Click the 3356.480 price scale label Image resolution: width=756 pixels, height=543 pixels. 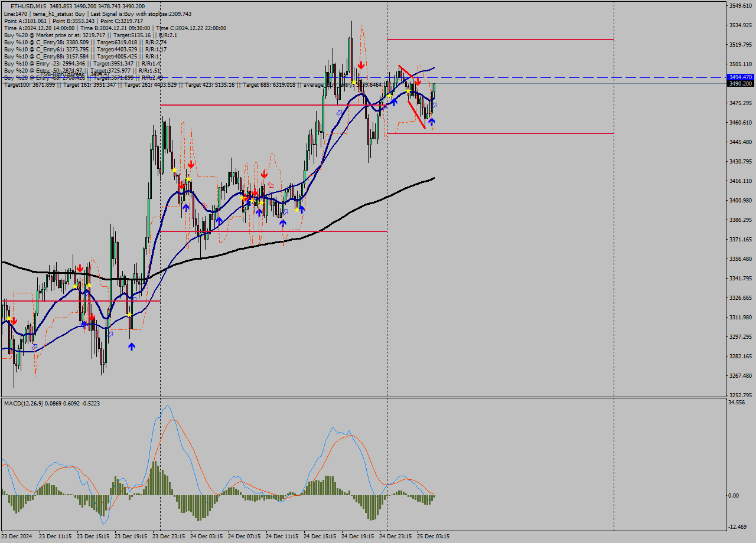[740, 259]
